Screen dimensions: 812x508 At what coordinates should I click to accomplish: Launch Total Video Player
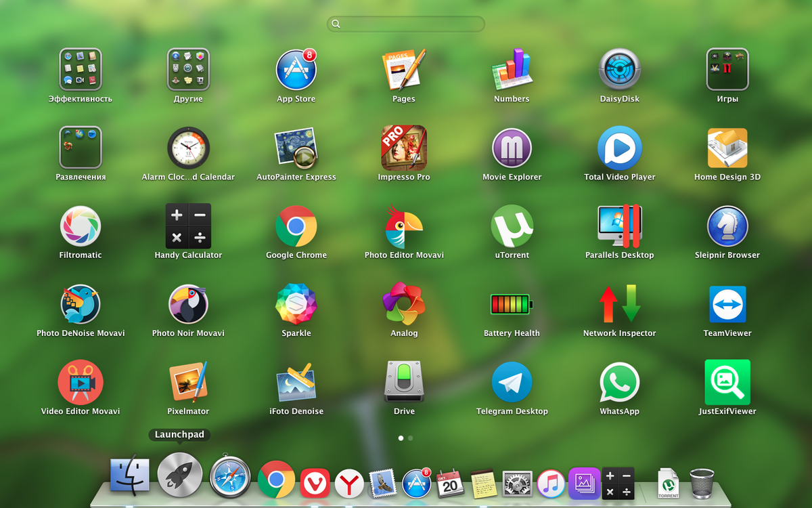click(619, 147)
